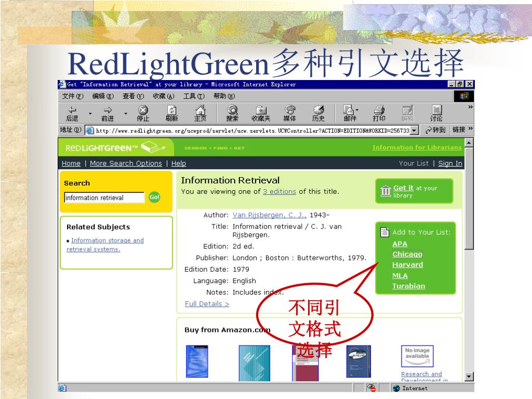Open the Full Details link
This screenshot has height=399, width=532.
click(x=207, y=303)
